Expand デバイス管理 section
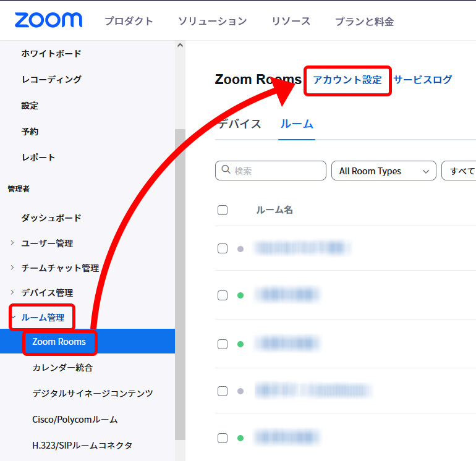The height and width of the screenshot is (461, 476). (47, 292)
